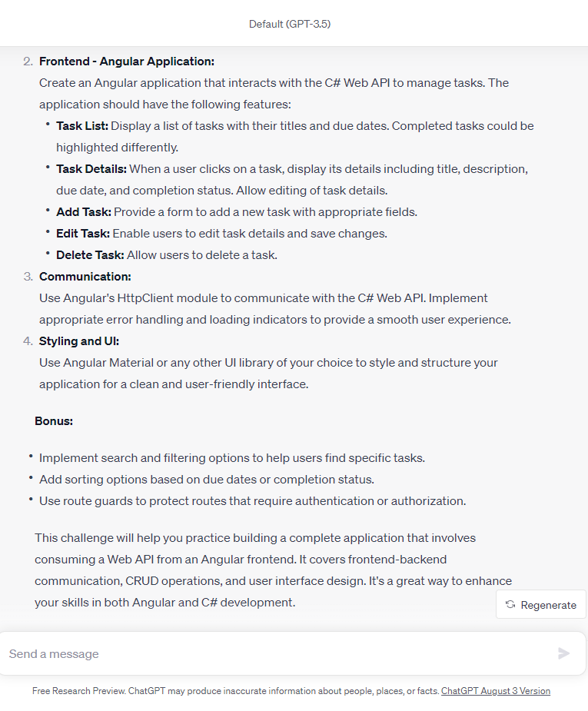This screenshot has height=711, width=588.
Task: Open the ChatGPT August 3 Version link
Action: (x=496, y=691)
